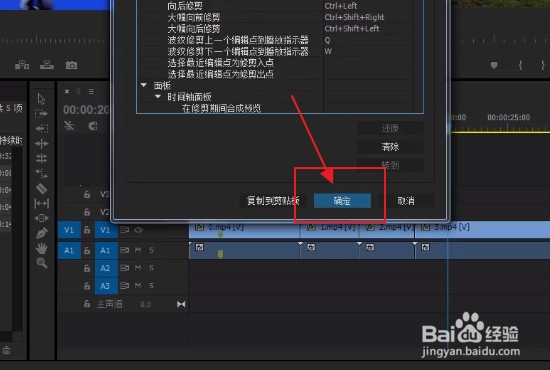
Task: Collapse the 时间轴面板 tree node
Action: [158, 96]
